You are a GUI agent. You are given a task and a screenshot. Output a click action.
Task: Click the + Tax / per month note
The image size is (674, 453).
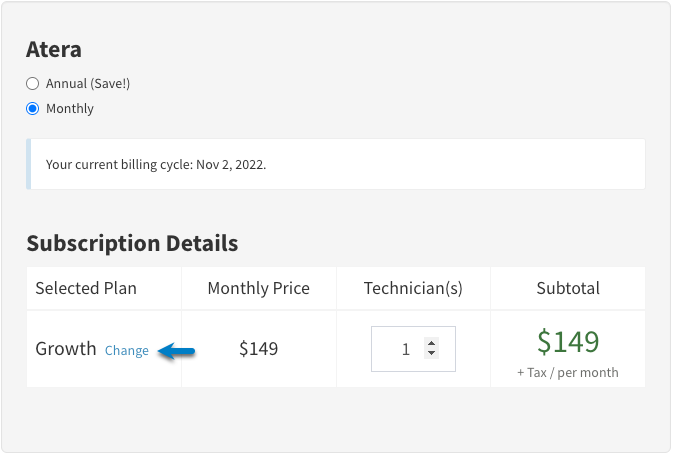click(x=568, y=372)
